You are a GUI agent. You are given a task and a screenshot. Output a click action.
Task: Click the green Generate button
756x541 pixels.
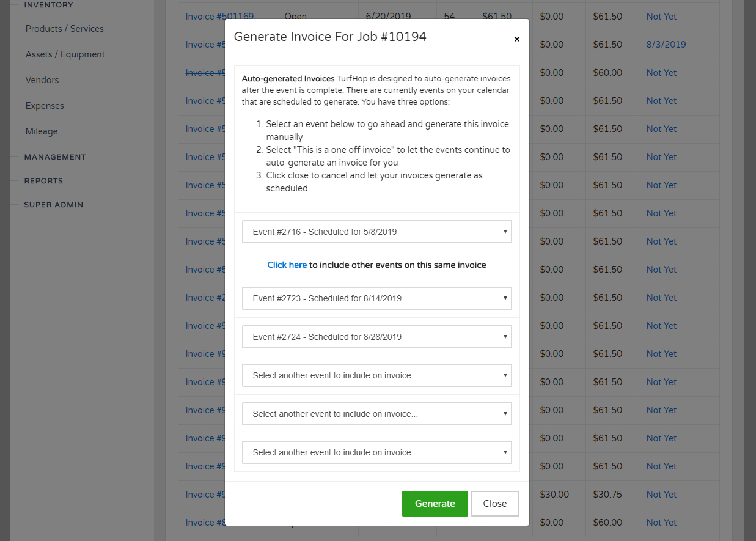(x=435, y=503)
